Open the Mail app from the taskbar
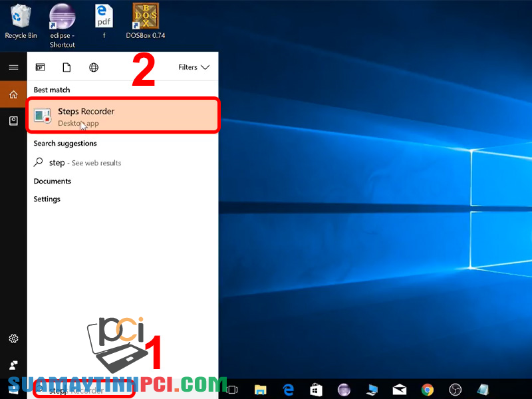532x399 pixels. (400, 390)
